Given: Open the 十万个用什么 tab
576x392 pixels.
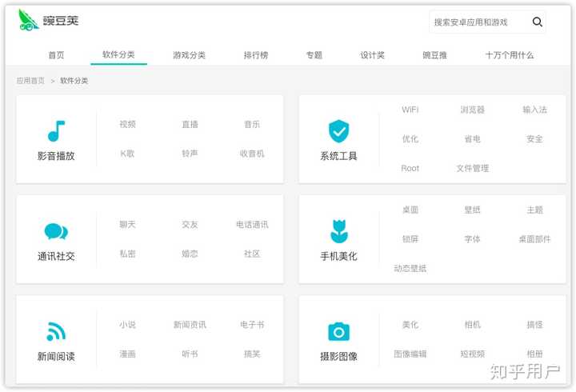Looking at the screenshot, I should (510, 55).
